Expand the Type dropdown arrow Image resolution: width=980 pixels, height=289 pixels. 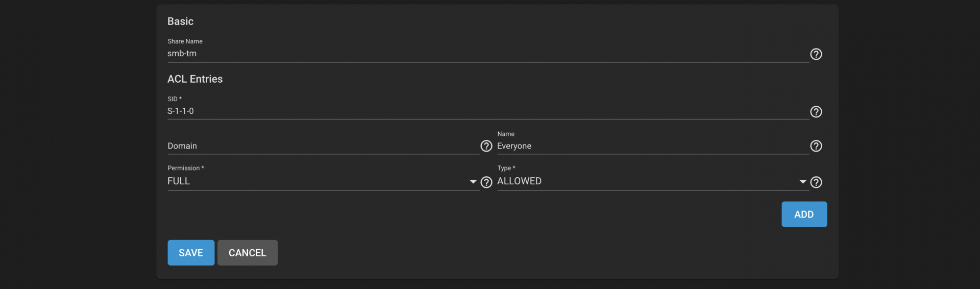pos(803,182)
